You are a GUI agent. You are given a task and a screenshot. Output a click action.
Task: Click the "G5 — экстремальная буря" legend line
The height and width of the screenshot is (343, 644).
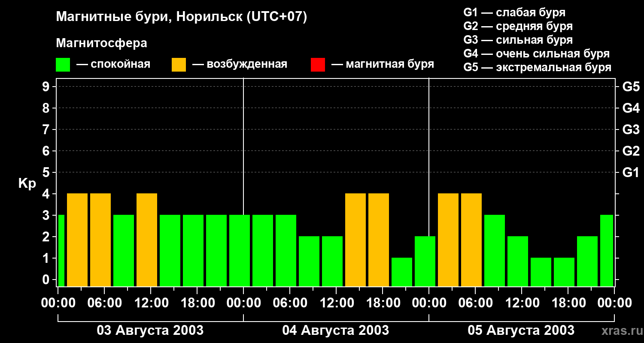click(x=538, y=67)
